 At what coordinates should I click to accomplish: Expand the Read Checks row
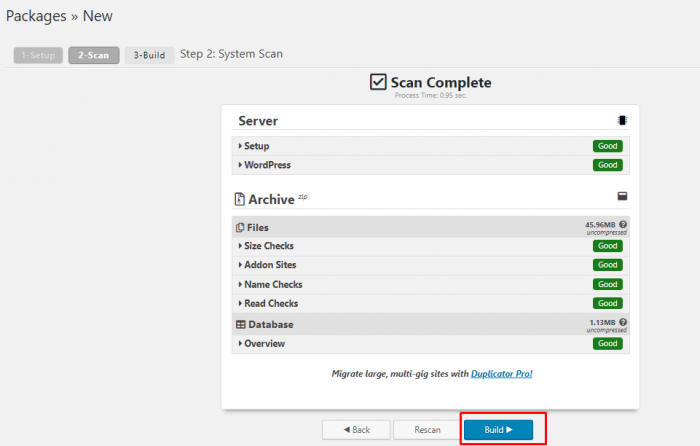pyautogui.click(x=270, y=303)
